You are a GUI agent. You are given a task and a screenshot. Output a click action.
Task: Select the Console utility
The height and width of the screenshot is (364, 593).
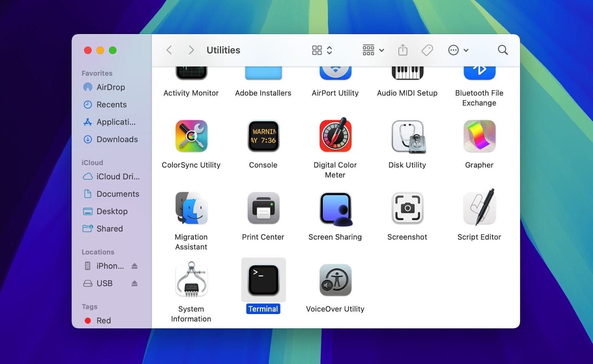[x=263, y=136]
